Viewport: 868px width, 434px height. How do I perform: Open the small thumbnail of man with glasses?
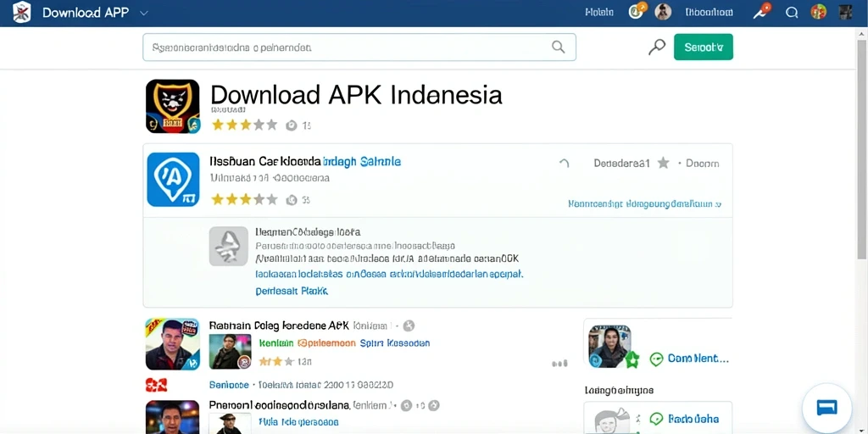point(231,352)
